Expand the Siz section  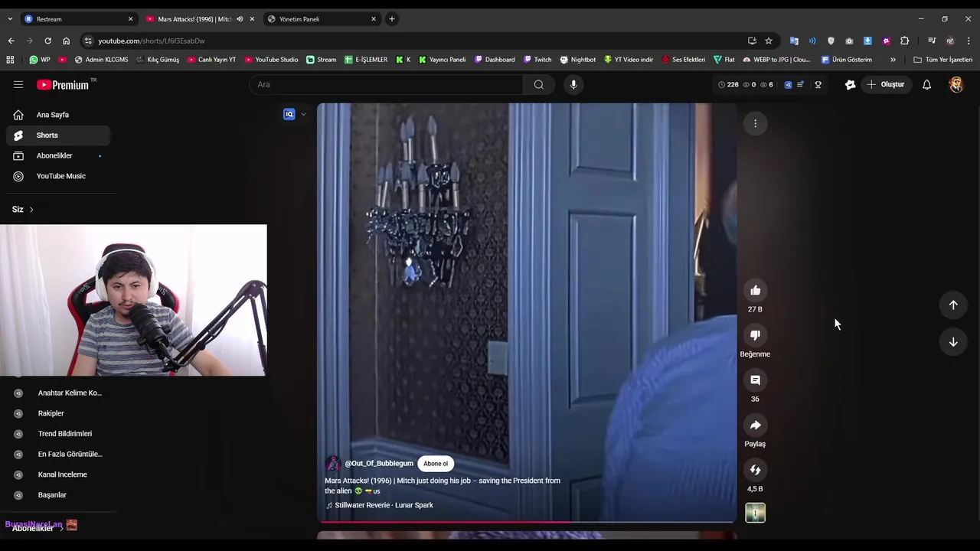coord(23,209)
